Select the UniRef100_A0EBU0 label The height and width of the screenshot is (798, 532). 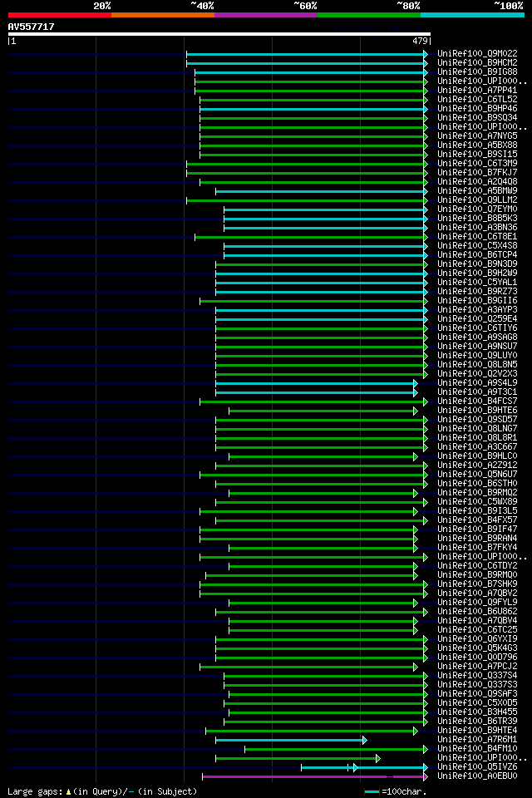pyautogui.click(x=477, y=777)
